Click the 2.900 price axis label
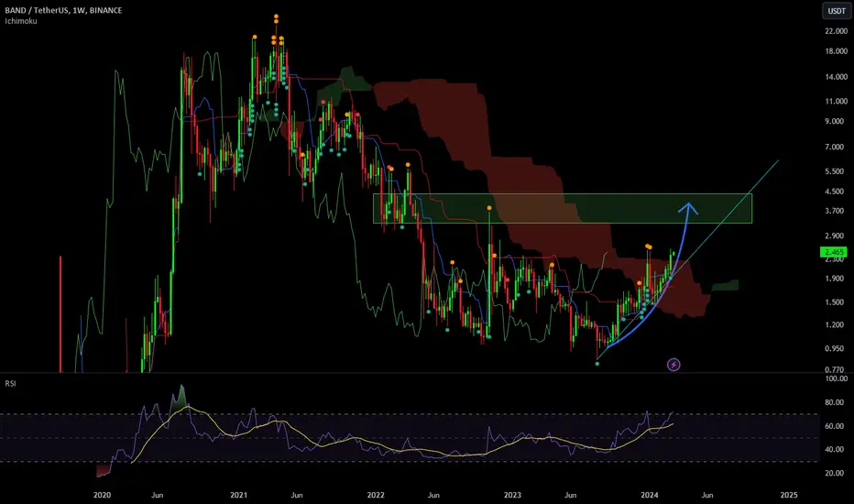This screenshot has width=854, height=504. [x=835, y=236]
